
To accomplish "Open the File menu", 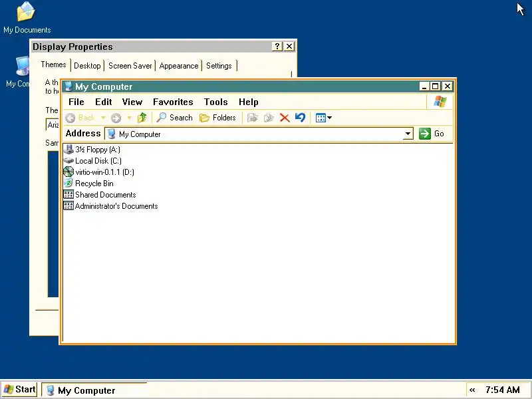I will 76,102.
